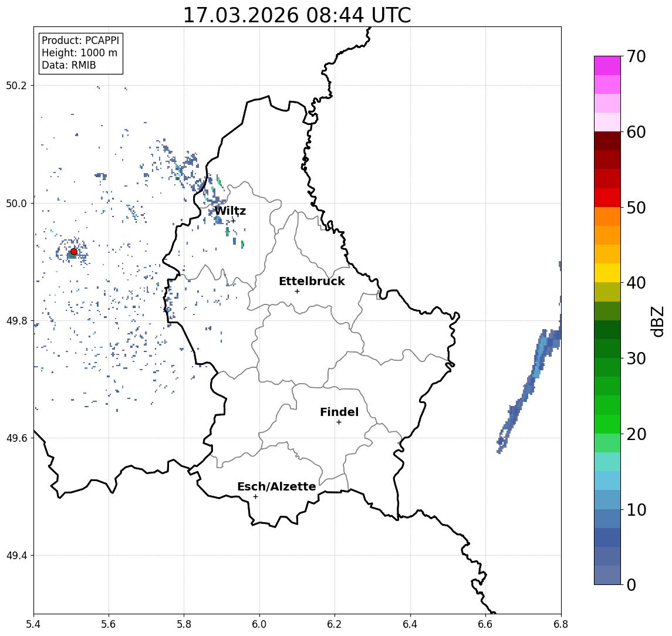Click the plus marker below Esch/Alzette

point(255,497)
